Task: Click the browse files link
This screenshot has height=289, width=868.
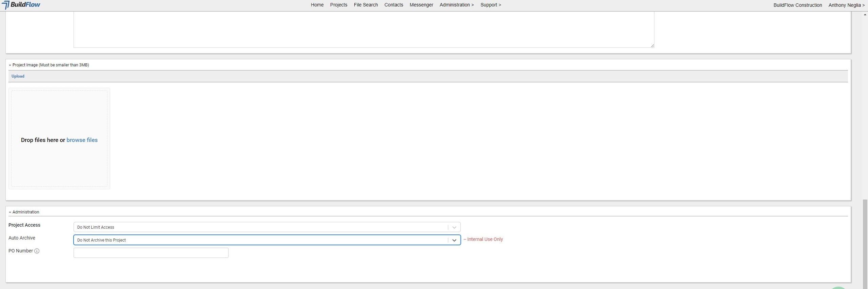Action: tap(82, 140)
